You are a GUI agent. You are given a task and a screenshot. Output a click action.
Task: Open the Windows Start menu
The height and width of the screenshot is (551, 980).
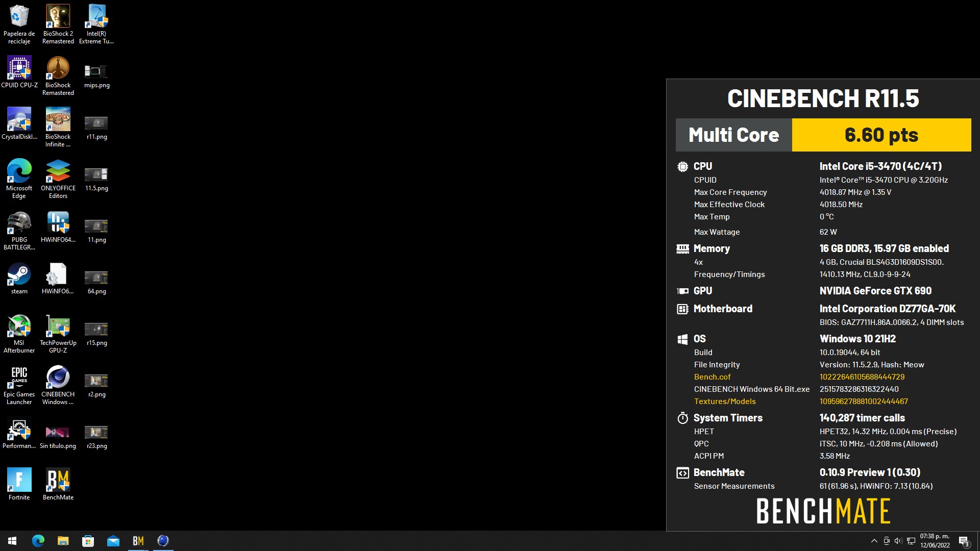pos(12,541)
